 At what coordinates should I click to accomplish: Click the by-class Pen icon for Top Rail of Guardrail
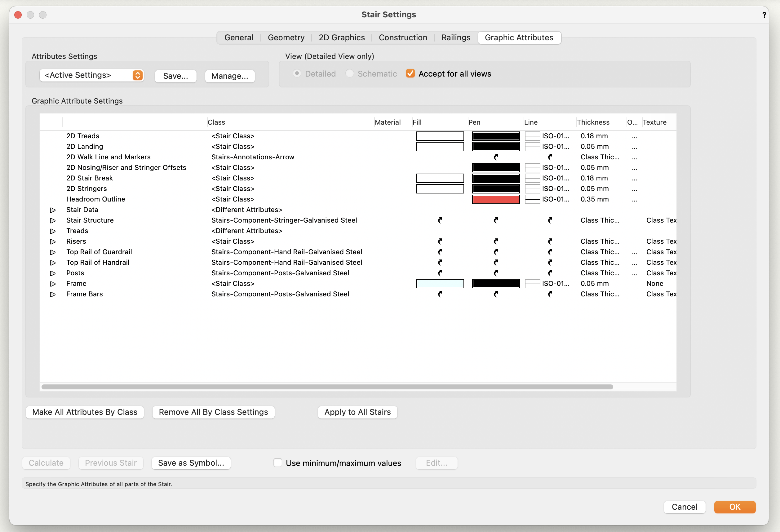point(496,252)
